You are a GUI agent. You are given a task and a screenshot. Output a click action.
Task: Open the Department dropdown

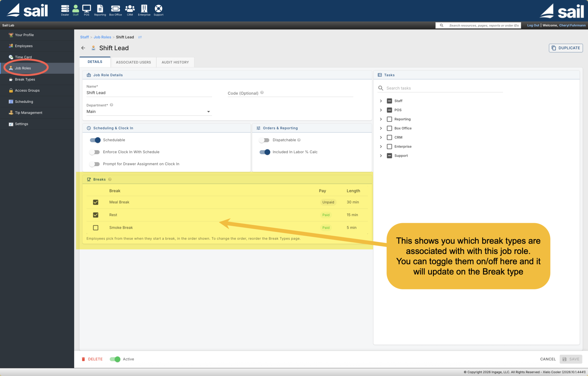point(149,112)
